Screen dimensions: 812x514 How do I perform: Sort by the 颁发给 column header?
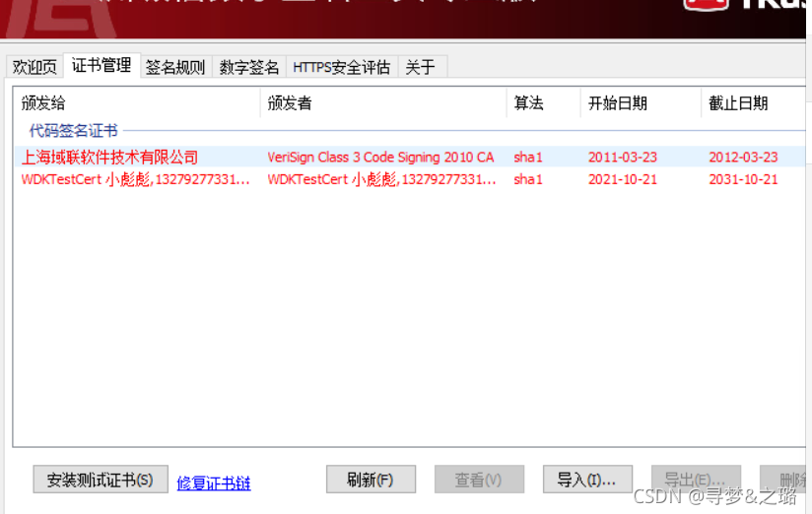click(137, 103)
